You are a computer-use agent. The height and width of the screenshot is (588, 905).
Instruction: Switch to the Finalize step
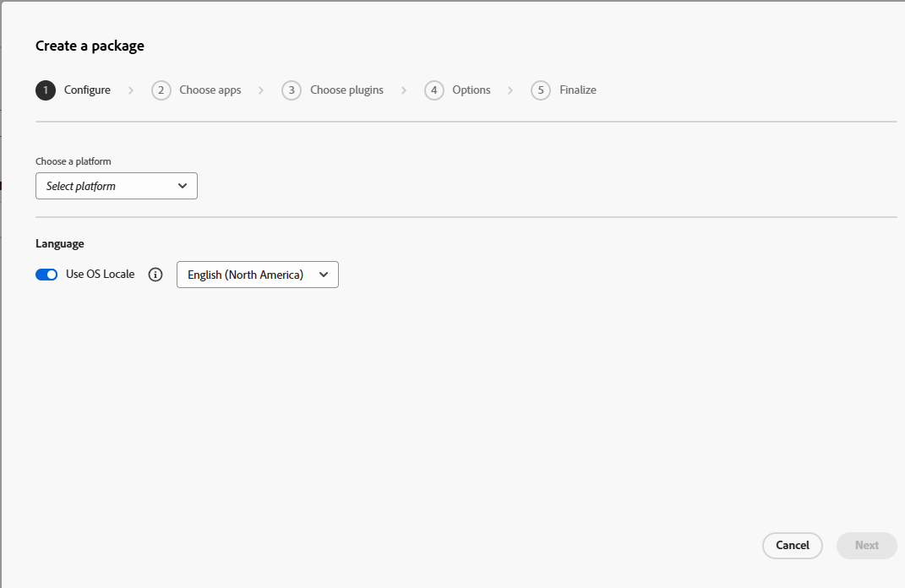(575, 90)
